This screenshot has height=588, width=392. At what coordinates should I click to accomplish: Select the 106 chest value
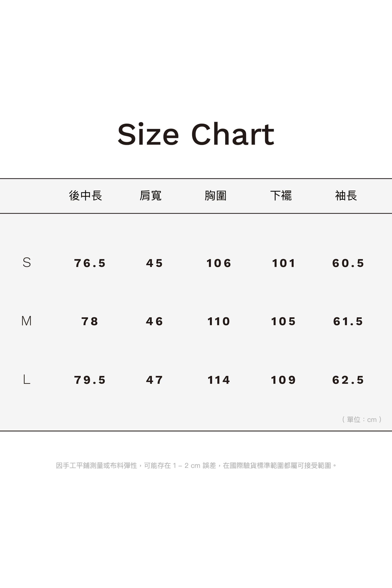[219, 263]
